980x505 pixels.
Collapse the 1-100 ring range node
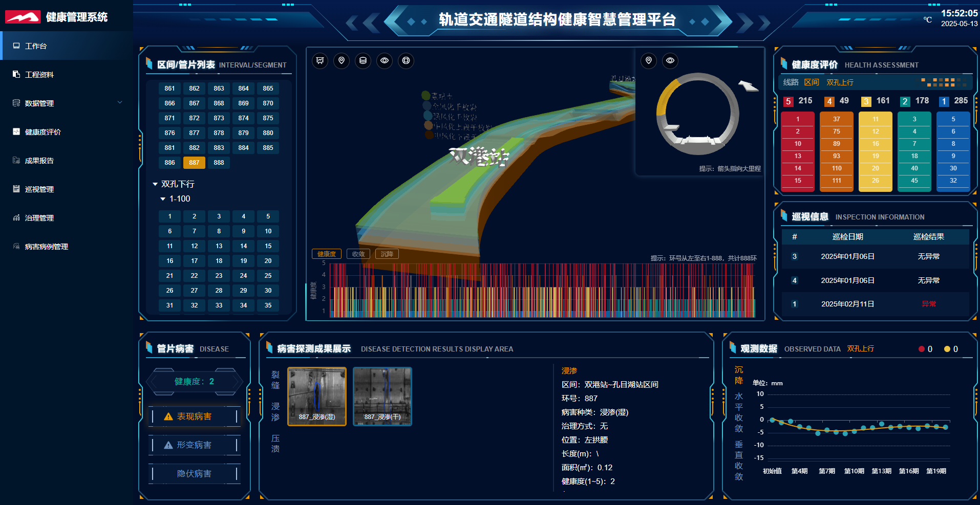(x=163, y=199)
